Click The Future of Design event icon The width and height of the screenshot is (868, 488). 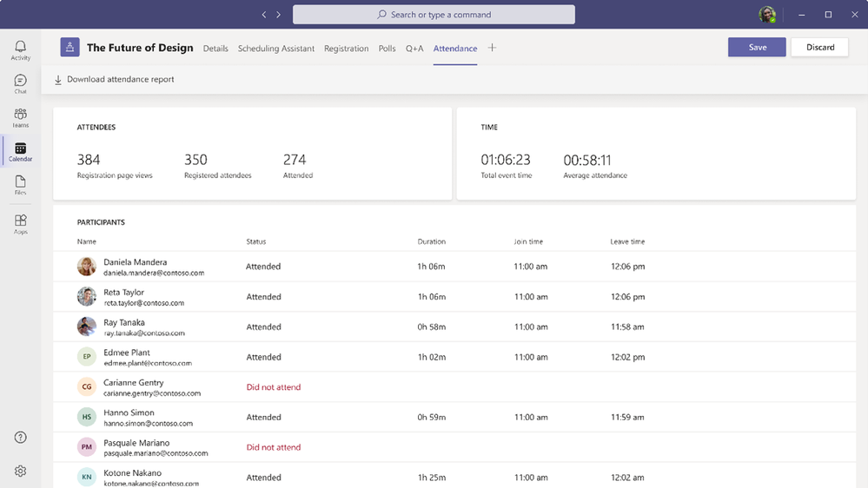[70, 48]
